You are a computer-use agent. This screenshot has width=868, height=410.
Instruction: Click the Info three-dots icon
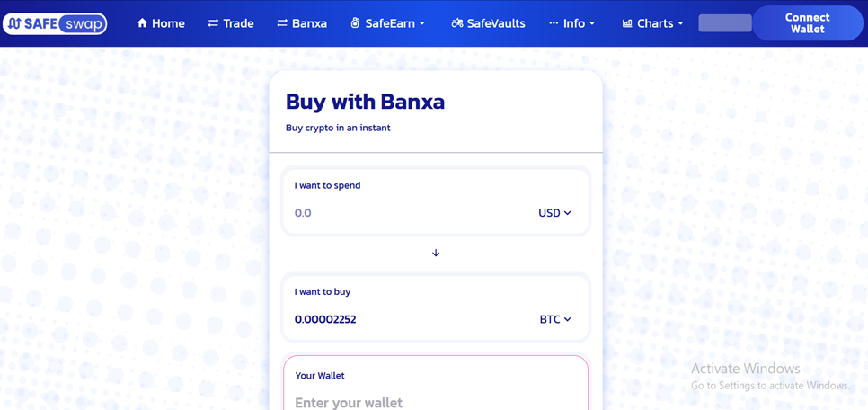coord(554,23)
